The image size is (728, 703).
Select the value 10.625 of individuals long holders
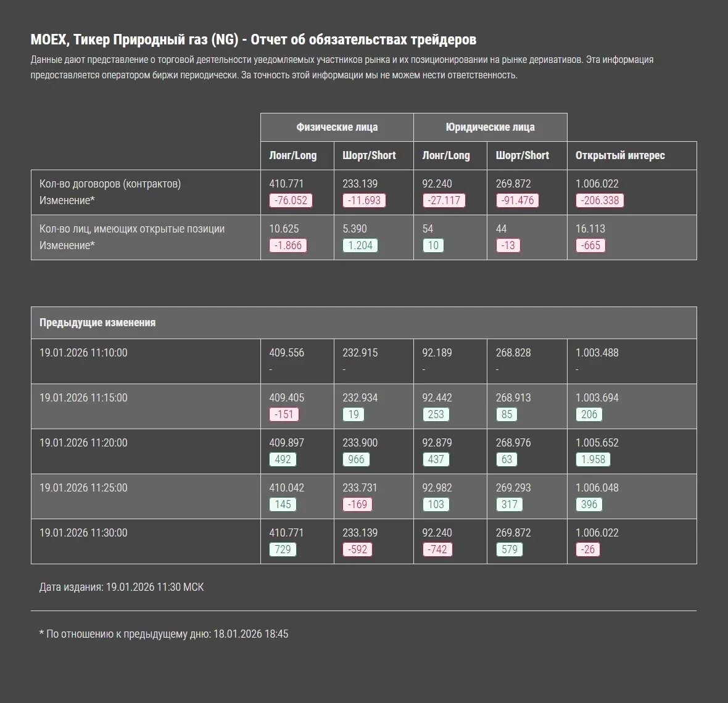click(x=284, y=229)
